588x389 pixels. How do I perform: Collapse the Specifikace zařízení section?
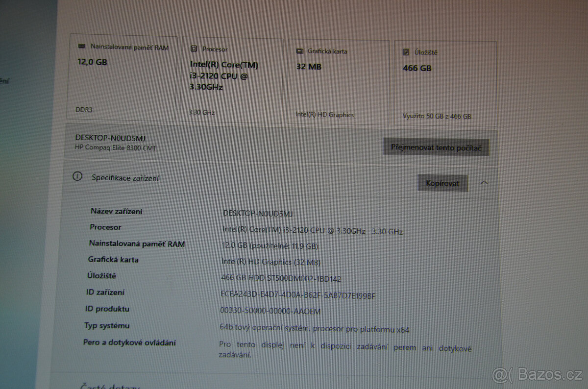click(484, 182)
